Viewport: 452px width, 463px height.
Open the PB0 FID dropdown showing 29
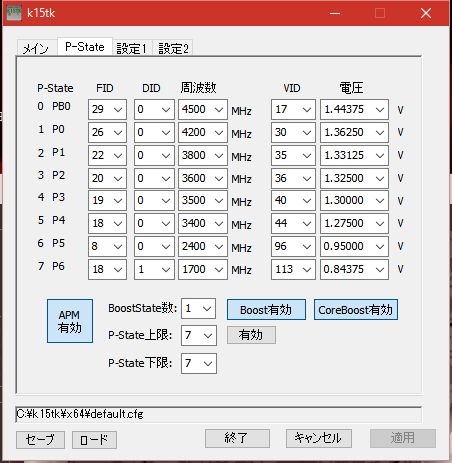pos(107,109)
